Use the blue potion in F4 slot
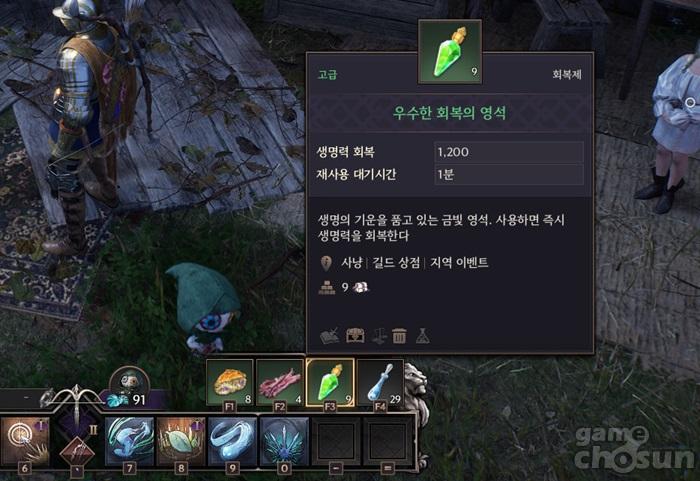The width and height of the screenshot is (700, 481). point(380,383)
